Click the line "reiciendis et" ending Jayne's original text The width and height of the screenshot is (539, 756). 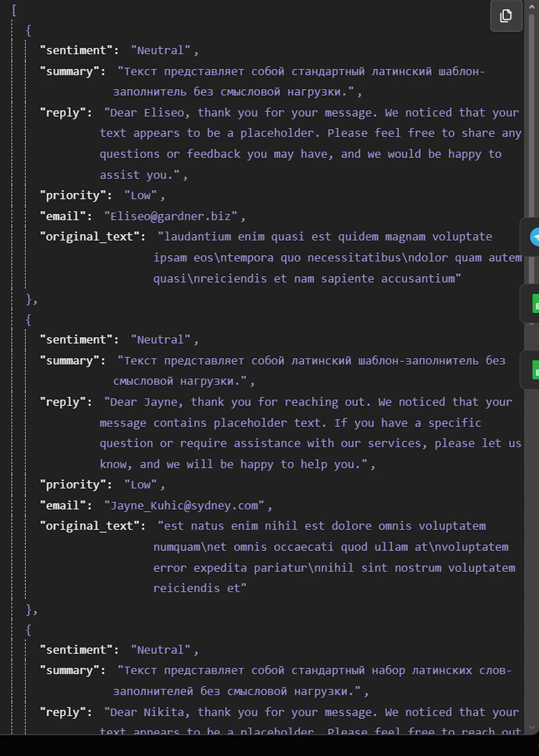[200, 588]
